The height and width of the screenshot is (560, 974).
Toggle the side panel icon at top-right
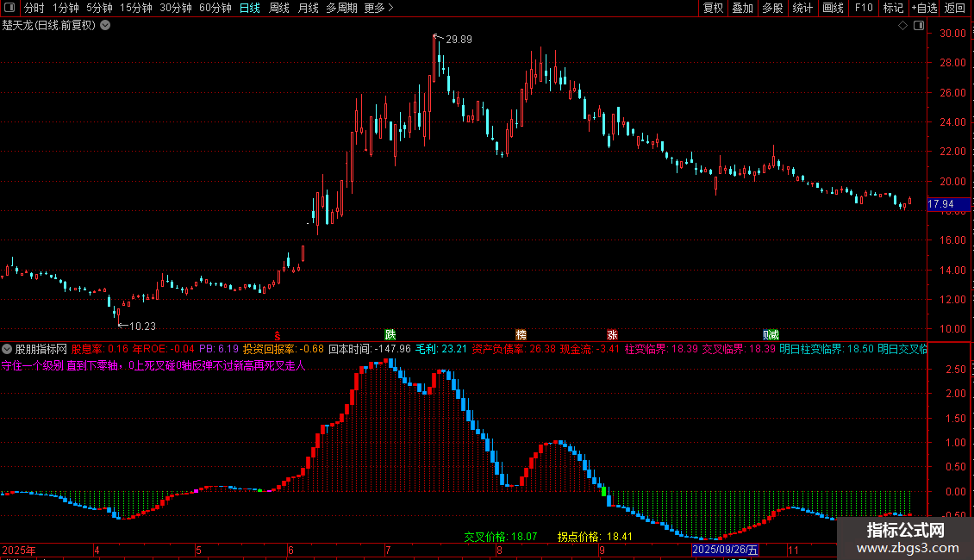[x=920, y=26]
